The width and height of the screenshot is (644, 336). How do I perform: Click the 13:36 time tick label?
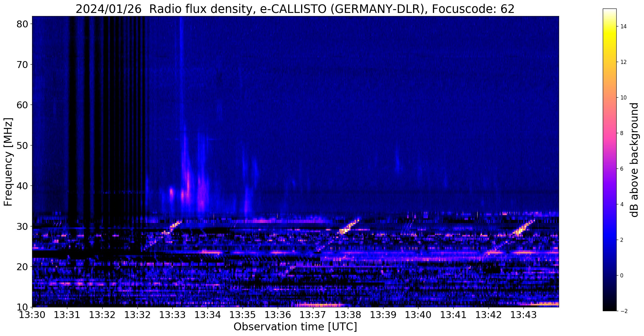pos(278,315)
